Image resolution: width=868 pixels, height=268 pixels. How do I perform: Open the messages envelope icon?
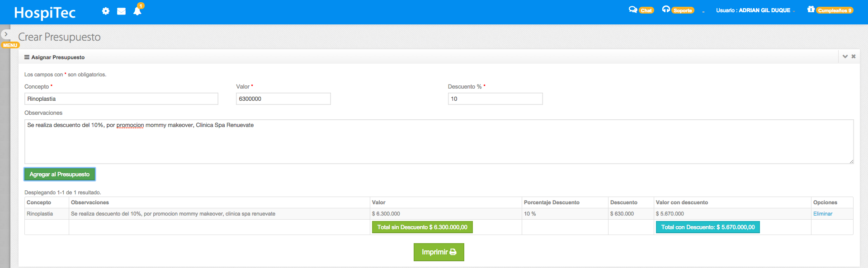pos(121,11)
